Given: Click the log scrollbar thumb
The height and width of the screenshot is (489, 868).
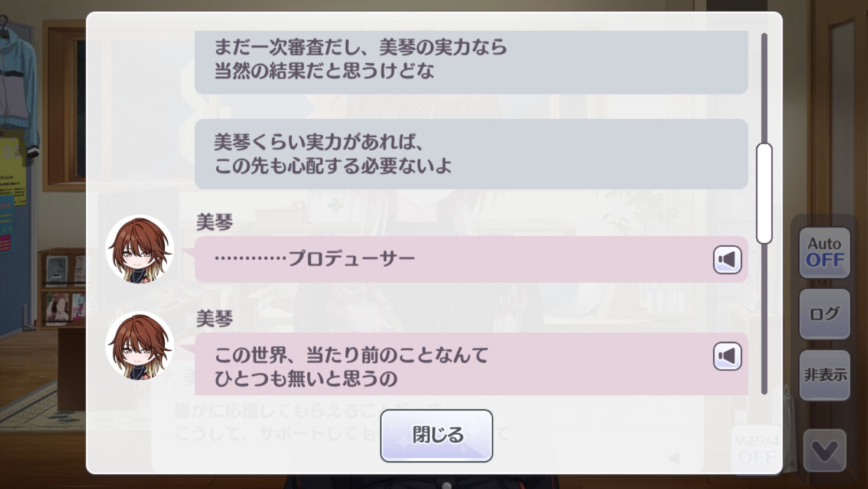Looking at the screenshot, I should [764, 193].
